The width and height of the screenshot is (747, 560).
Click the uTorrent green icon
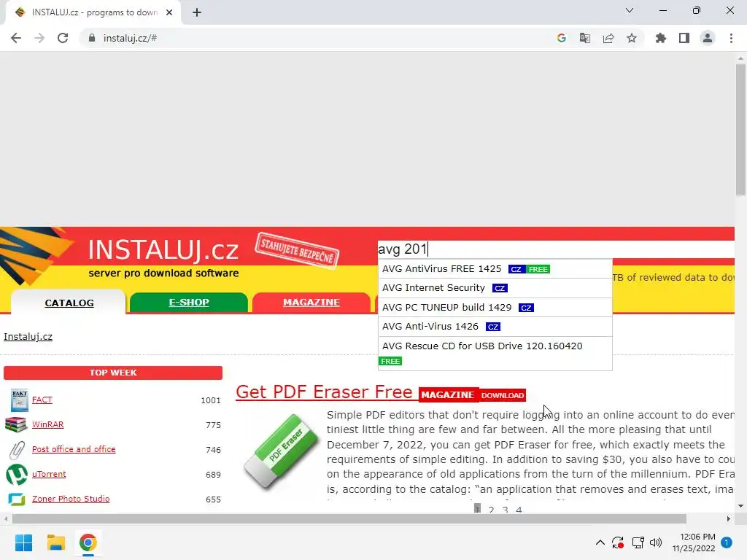[17, 474]
